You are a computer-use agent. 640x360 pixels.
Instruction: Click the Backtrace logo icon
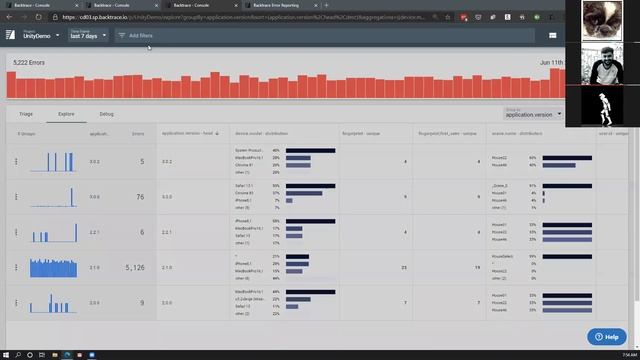[x=11, y=35]
